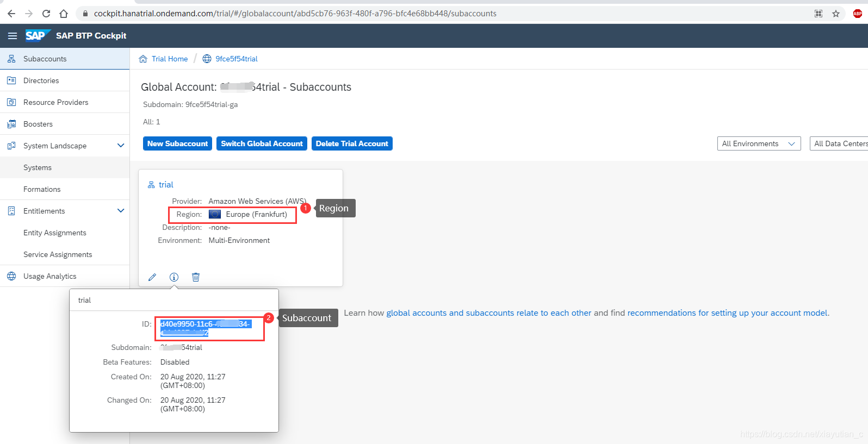Screen dimensions: 868x444
Task: Click the Changed On date value
Action: point(193,404)
